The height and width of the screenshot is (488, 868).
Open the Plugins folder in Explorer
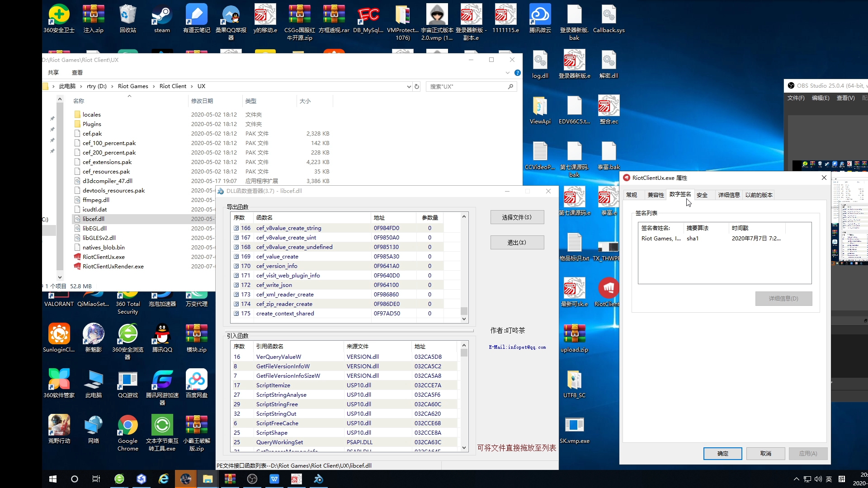(92, 124)
